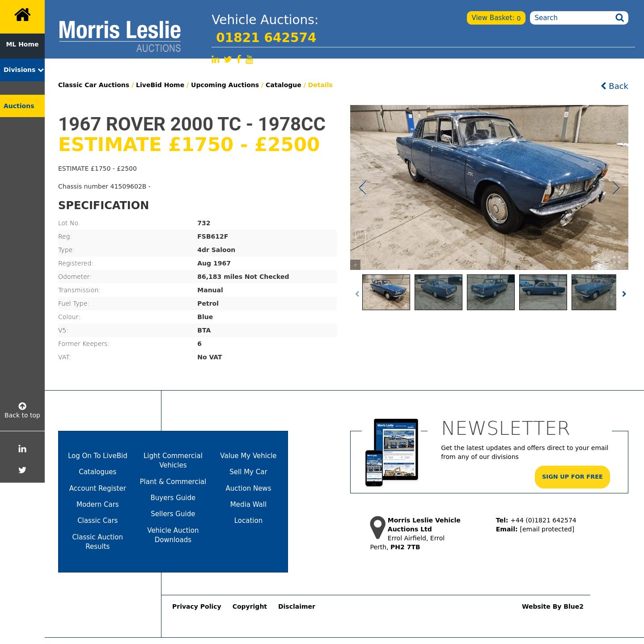Toggle fullscreen on the car image
644x644 pixels.
pyautogui.click(x=617, y=260)
